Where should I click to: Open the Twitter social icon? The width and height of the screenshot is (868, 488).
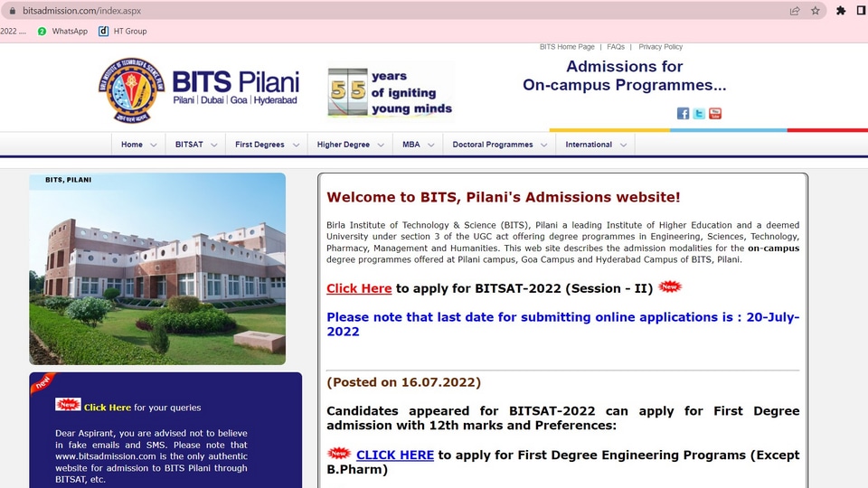(699, 114)
